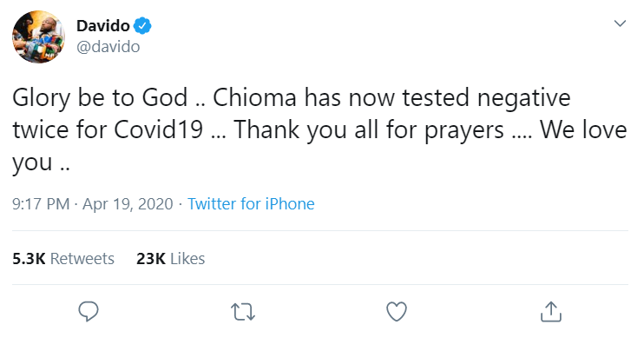Reply to the tweet using speech bubble icon
This screenshot has width=644, height=338.
[x=89, y=311]
